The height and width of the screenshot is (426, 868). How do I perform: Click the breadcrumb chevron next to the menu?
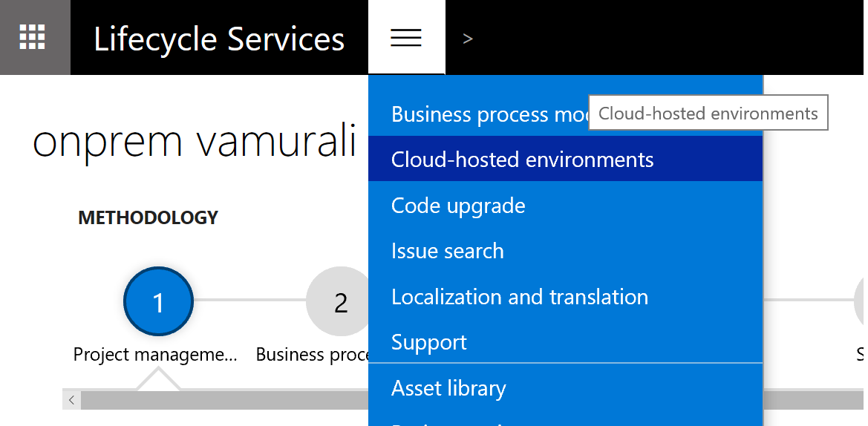[468, 38]
